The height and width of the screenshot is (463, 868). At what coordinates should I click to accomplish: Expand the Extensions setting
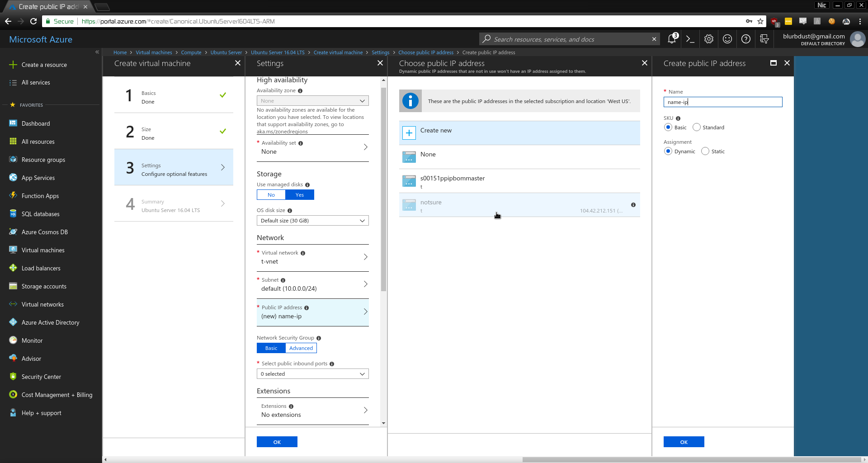[x=313, y=411]
